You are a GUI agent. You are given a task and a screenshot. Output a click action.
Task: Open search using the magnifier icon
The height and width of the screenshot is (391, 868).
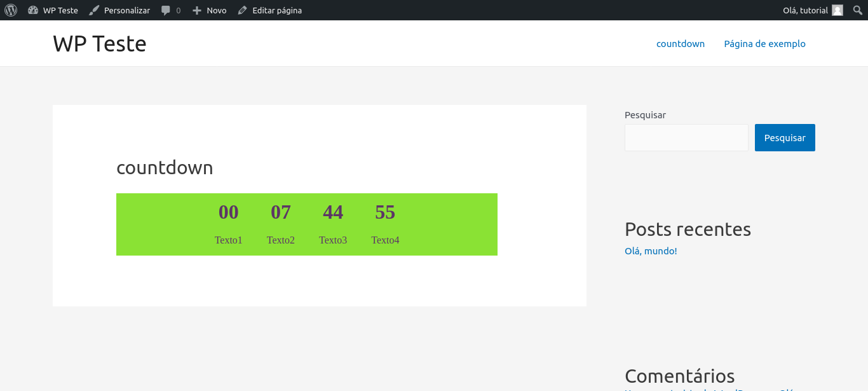(x=857, y=10)
